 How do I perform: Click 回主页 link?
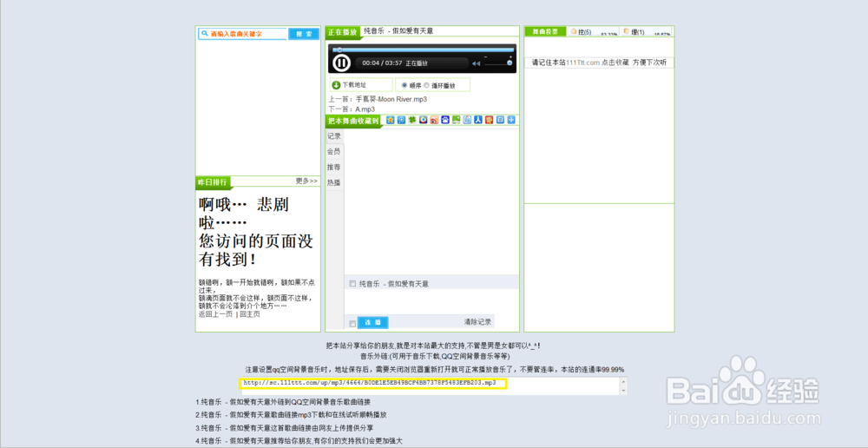click(x=250, y=314)
